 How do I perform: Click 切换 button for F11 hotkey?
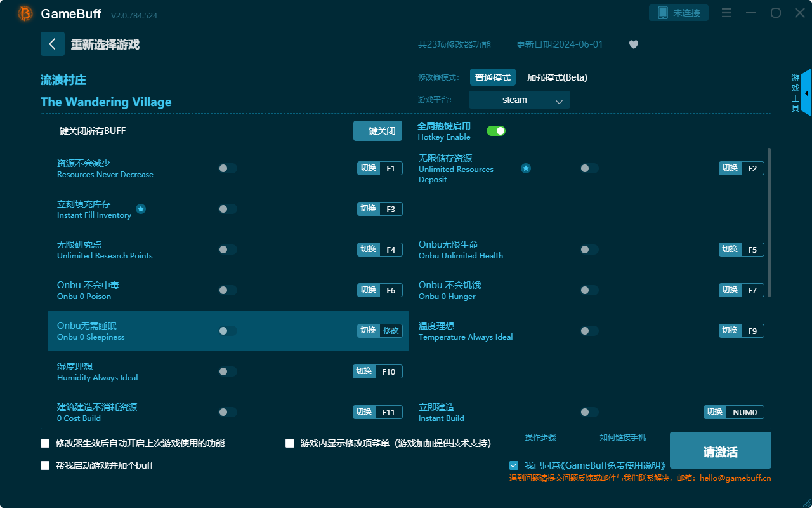coord(364,412)
